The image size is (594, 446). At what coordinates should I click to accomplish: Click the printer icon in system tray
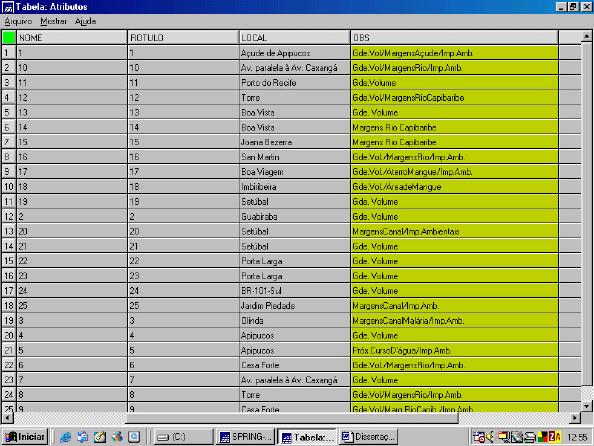(x=529, y=437)
